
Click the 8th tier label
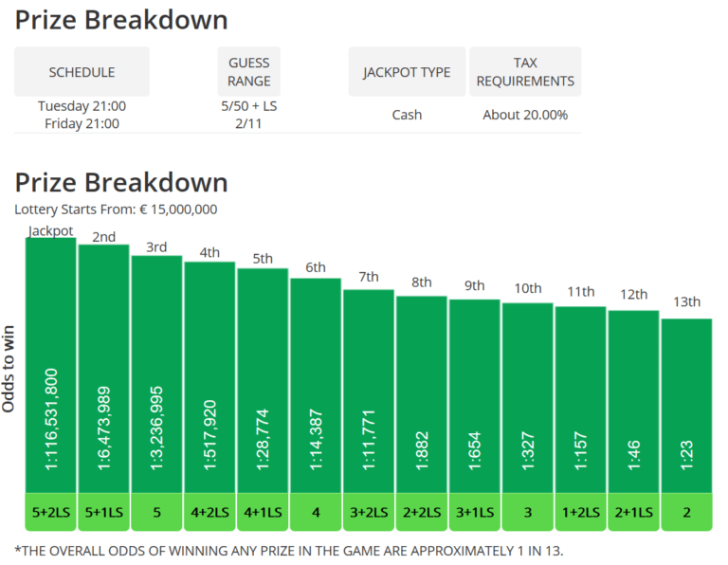pyautogui.click(x=422, y=282)
